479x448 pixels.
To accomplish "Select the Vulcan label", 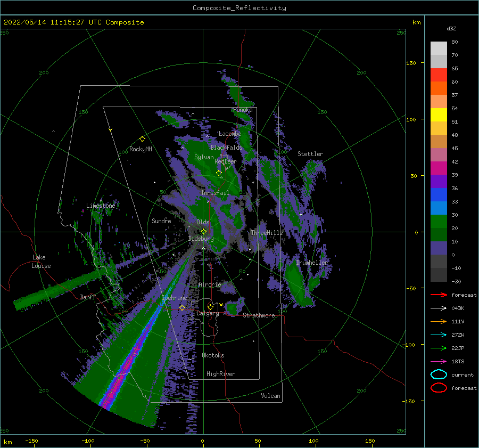I will coord(270,396).
